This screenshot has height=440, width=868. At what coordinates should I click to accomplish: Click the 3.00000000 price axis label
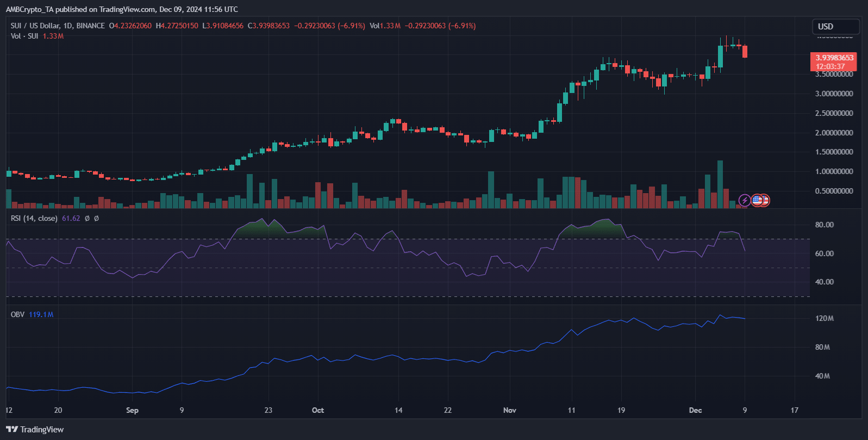(834, 94)
